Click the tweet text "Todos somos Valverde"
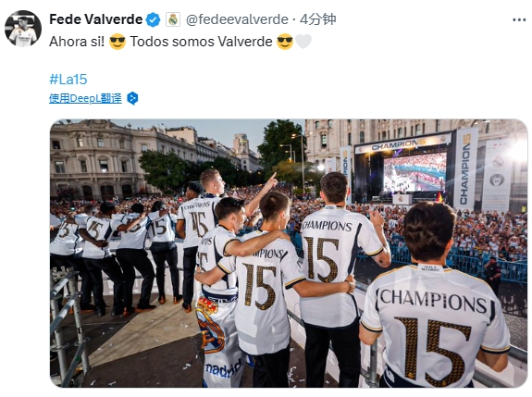Image resolution: width=532 pixels, height=397 pixels. pyautogui.click(x=201, y=42)
